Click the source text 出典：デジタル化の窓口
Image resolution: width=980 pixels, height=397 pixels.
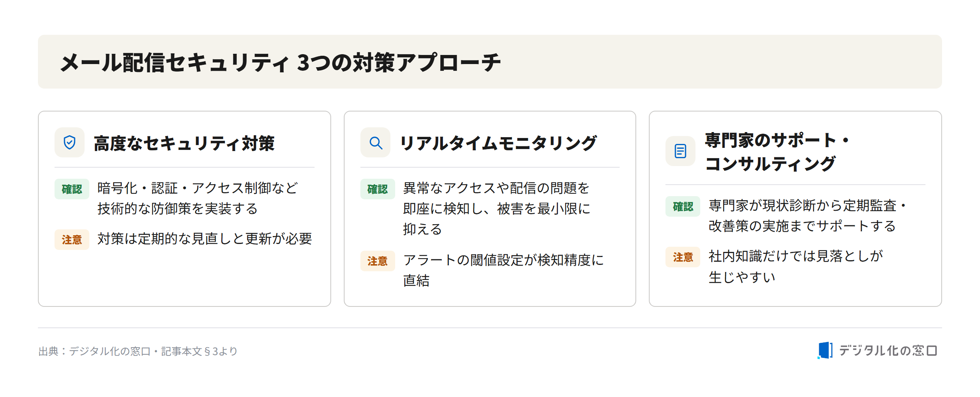point(95,351)
